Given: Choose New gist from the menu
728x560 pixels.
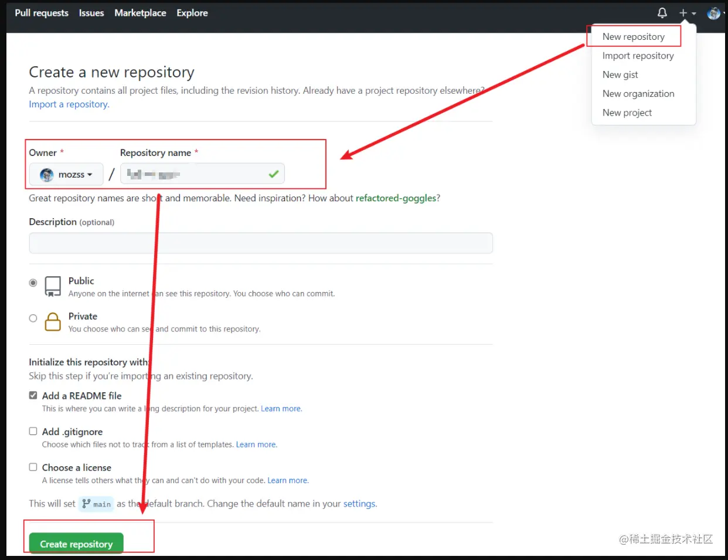Looking at the screenshot, I should [x=620, y=74].
